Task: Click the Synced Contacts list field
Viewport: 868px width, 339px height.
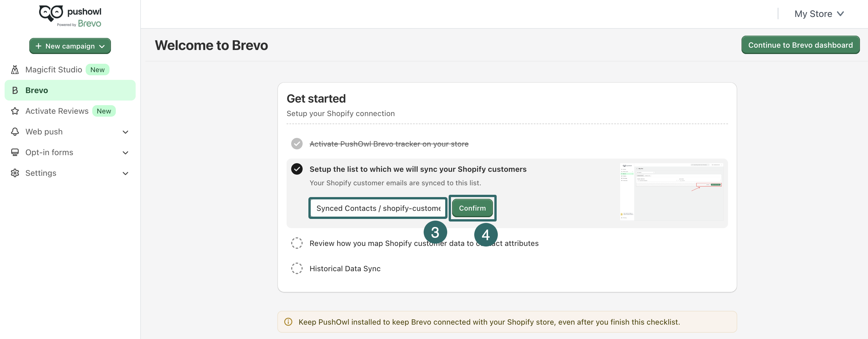Action: pyautogui.click(x=378, y=208)
